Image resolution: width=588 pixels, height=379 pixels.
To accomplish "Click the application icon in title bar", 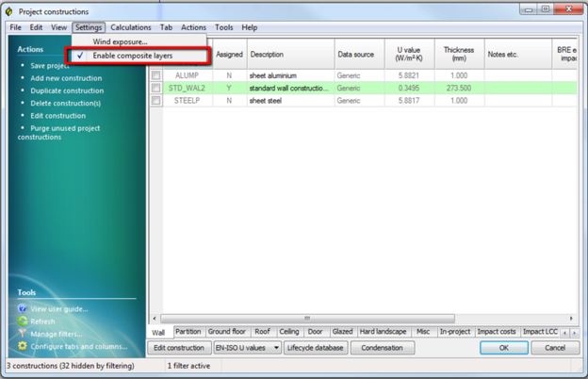I will pyautogui.click(x=9, y=10).
